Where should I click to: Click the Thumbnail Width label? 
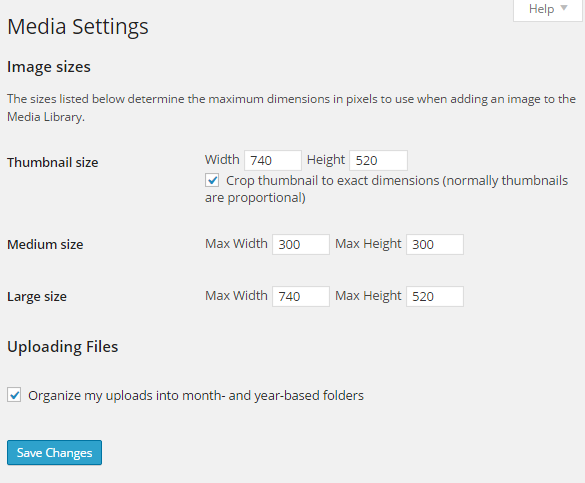pyautogui.click(x=222, y=160)
